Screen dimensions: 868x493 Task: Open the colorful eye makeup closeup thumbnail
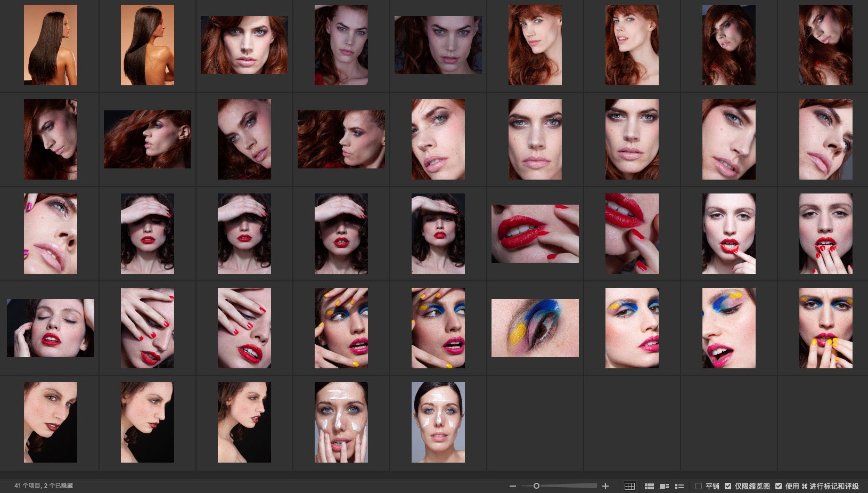coord(535,328)
